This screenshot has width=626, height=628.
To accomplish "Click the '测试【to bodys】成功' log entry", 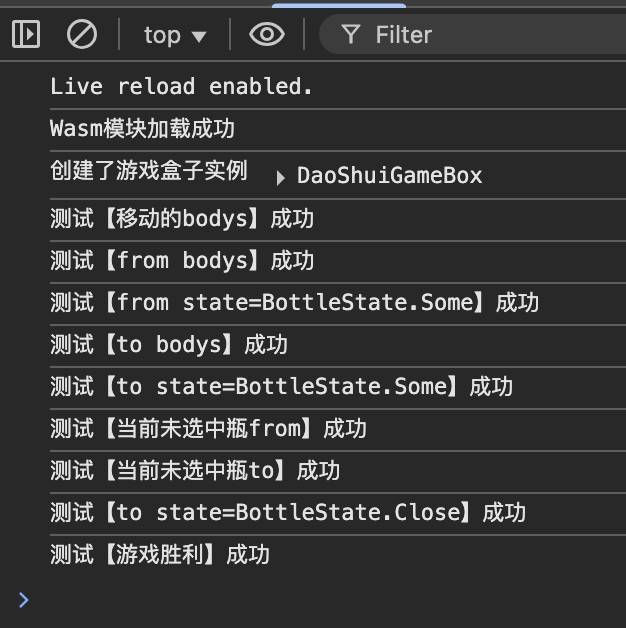I will [168, 345].
